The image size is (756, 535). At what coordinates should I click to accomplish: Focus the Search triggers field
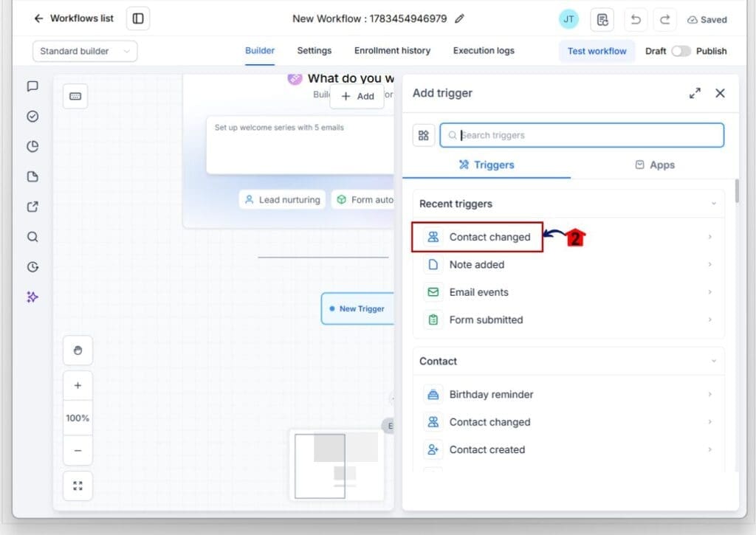click(x=582, y=136)
